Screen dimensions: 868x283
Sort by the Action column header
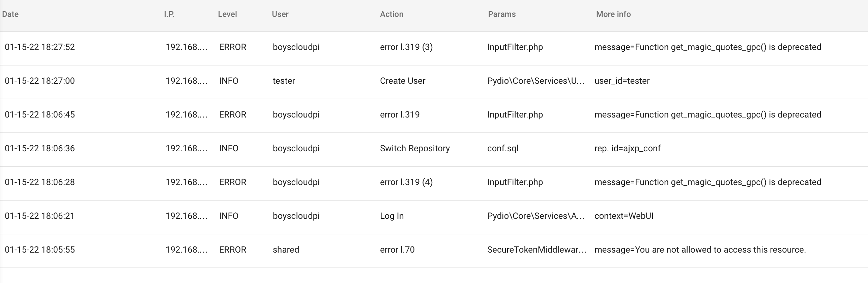click(x=392, y=14)
